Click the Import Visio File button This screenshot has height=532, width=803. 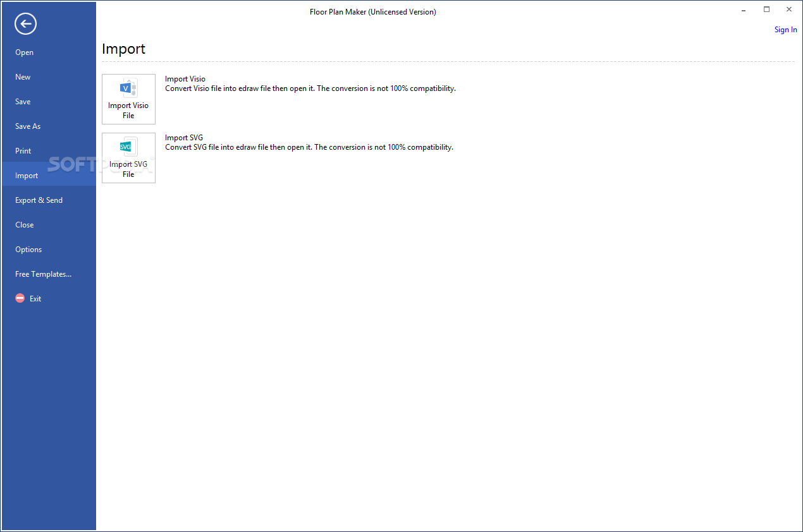(x=128, y=99)
